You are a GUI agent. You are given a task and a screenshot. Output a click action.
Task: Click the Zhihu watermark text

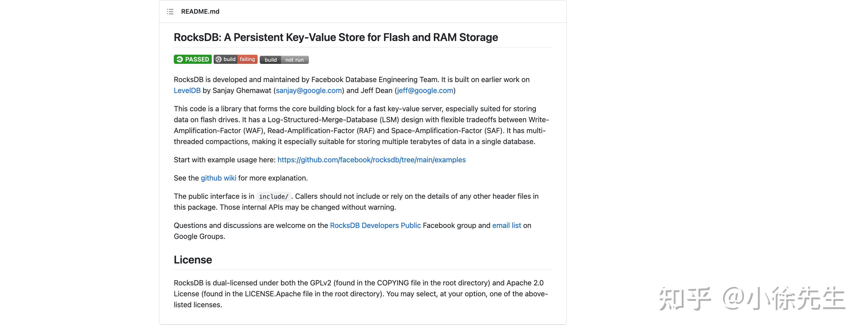click(751, 298)
